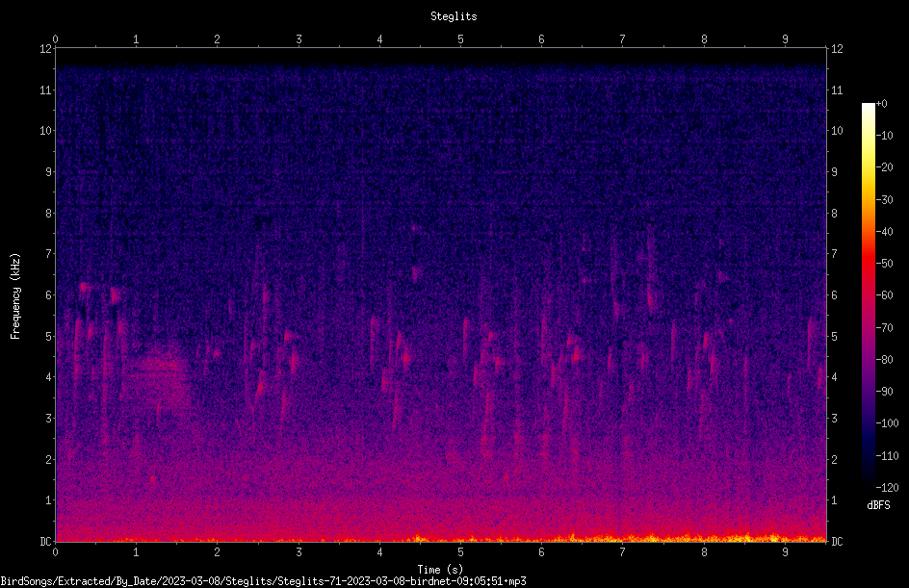This screenshot has height=588, width=909.
Task: Click the DC label on the left axis
Action: (45, 541)
